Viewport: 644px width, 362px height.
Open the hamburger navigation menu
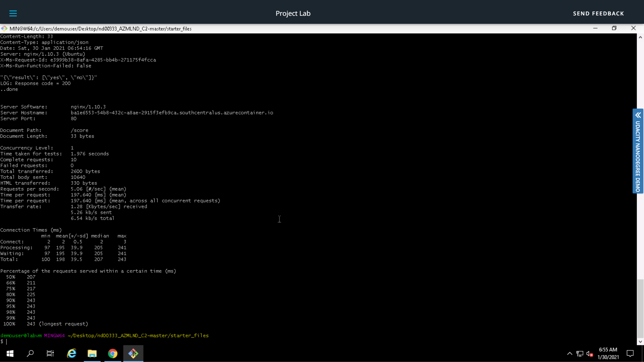tap(13, 13)
